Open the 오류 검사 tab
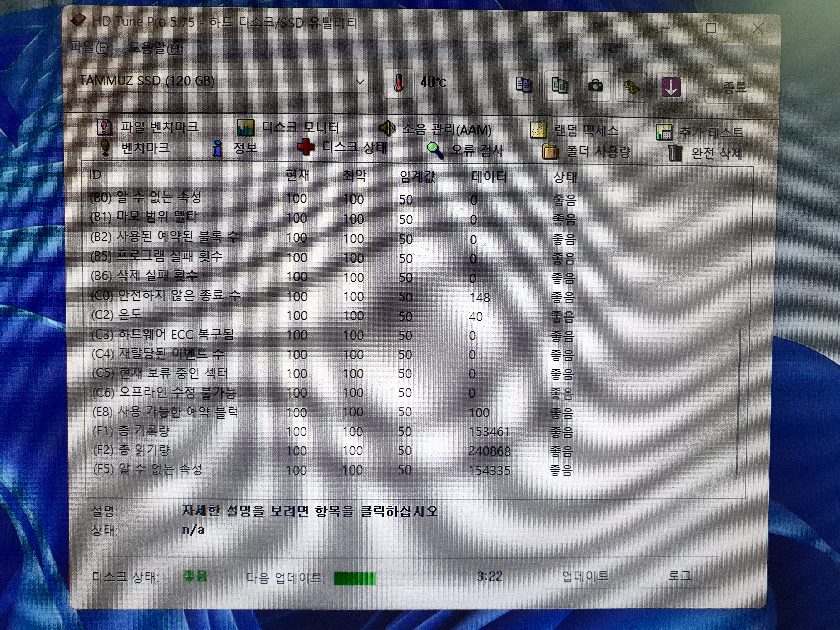The width and height of the screenshot is (840, 630). (x=466, y=151)
